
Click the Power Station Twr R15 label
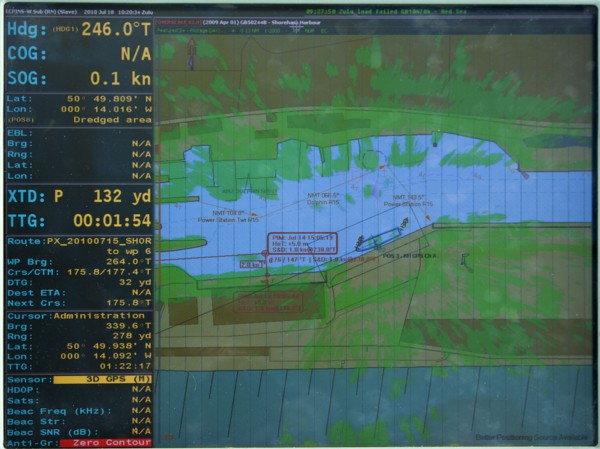click(228, 219)
